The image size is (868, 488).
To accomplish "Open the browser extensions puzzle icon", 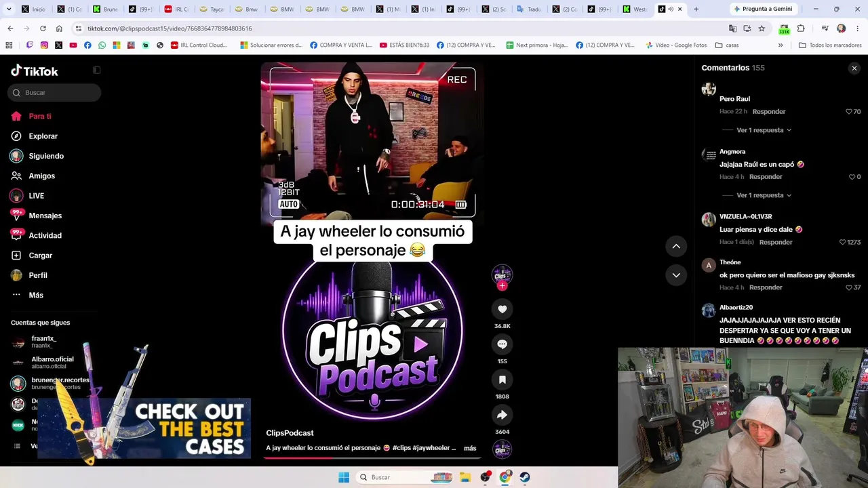I will tap(801, 28).
